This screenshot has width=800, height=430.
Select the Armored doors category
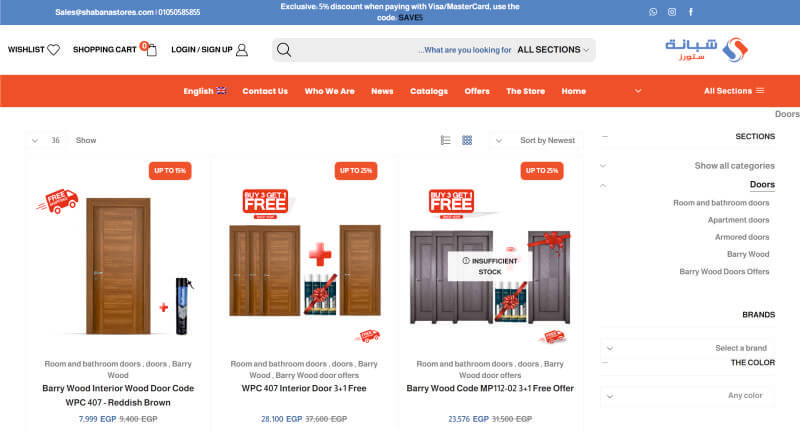(x=742, y=237)
